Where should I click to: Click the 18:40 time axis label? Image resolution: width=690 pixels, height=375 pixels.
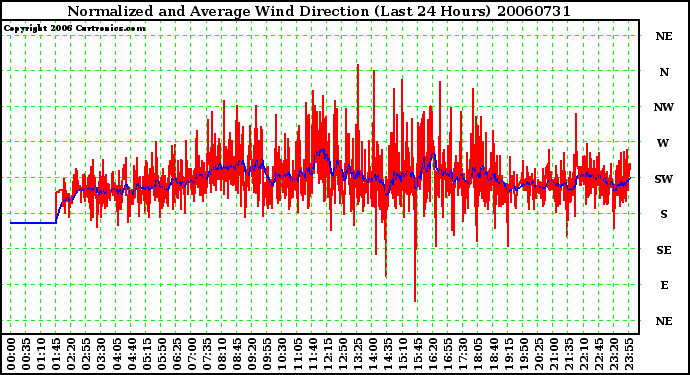(493, 354)
